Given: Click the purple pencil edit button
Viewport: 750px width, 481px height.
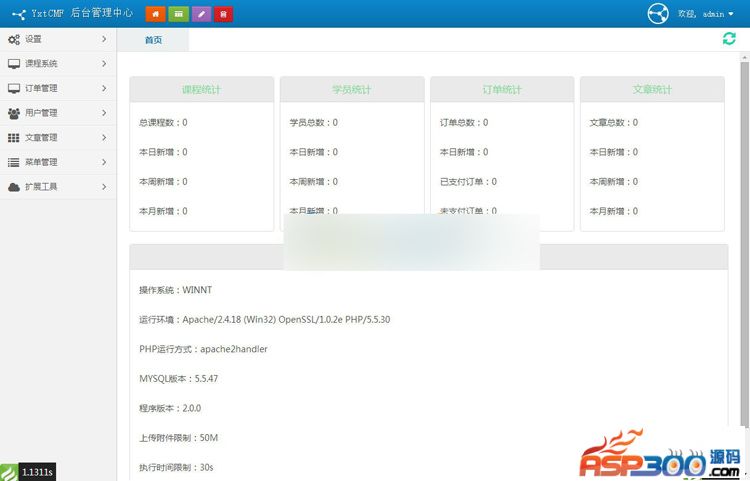Looking at the screenshot, I should (x=201, y=14).
